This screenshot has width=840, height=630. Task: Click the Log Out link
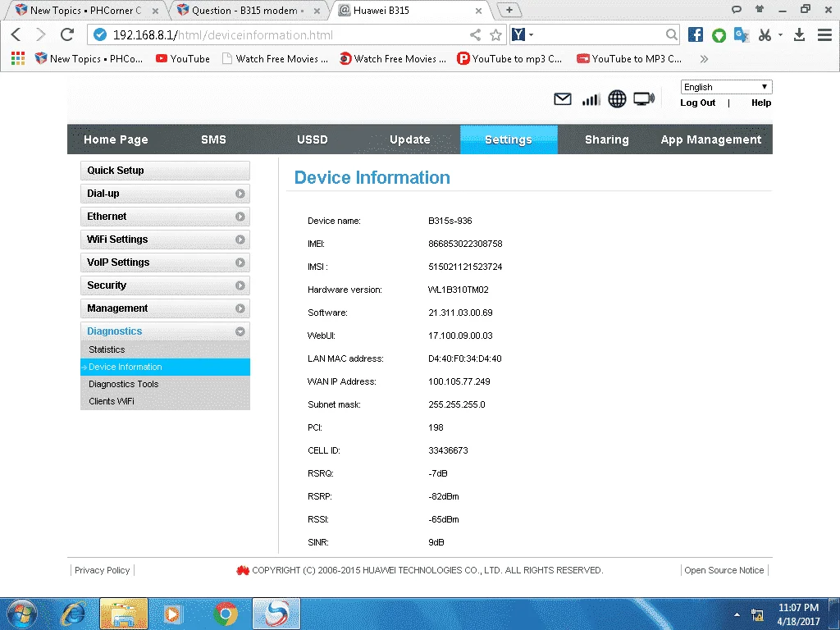pyautogui.click(x=697, y=103)
